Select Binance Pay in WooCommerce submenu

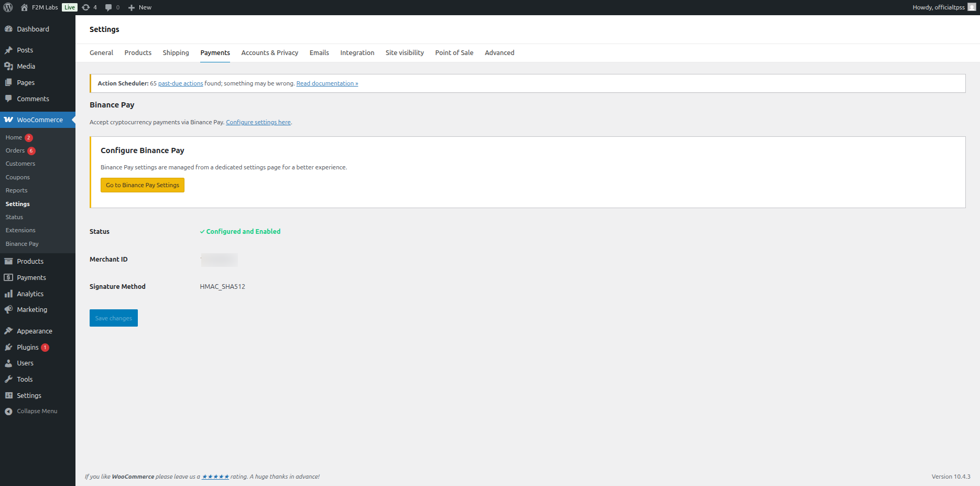pos(22,244)
